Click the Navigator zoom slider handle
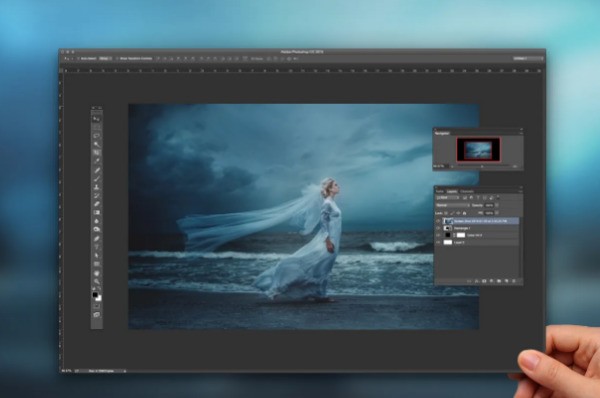600x398 pixels. click(482, 166)
